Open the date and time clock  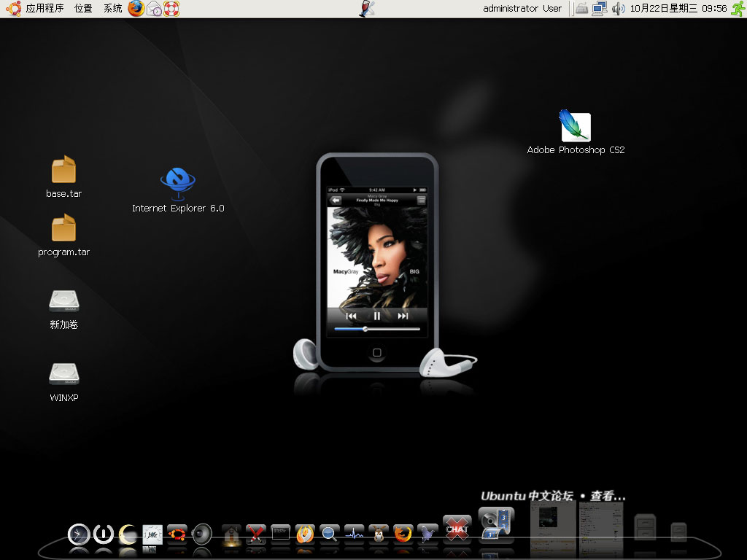(x=678, y=9)
